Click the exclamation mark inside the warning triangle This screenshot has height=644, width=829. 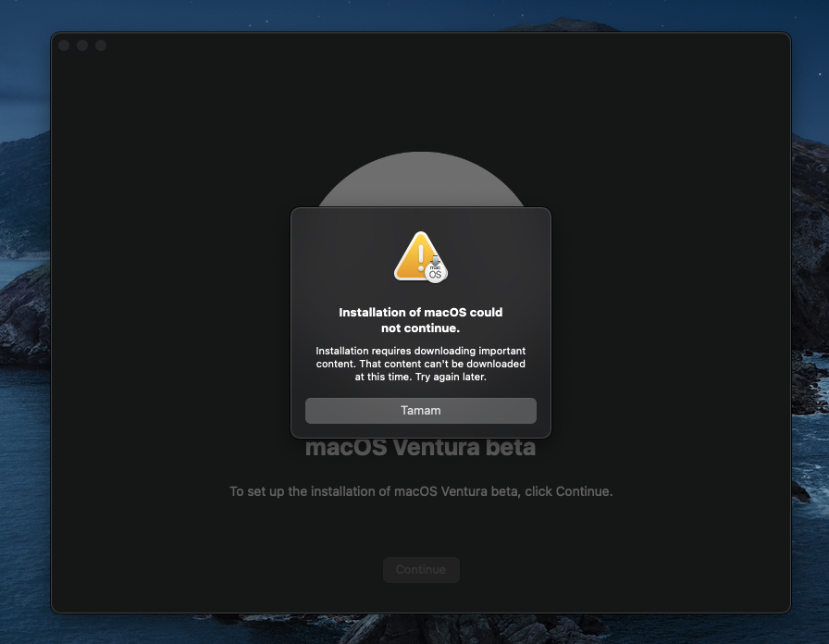(x=421, y=255)
